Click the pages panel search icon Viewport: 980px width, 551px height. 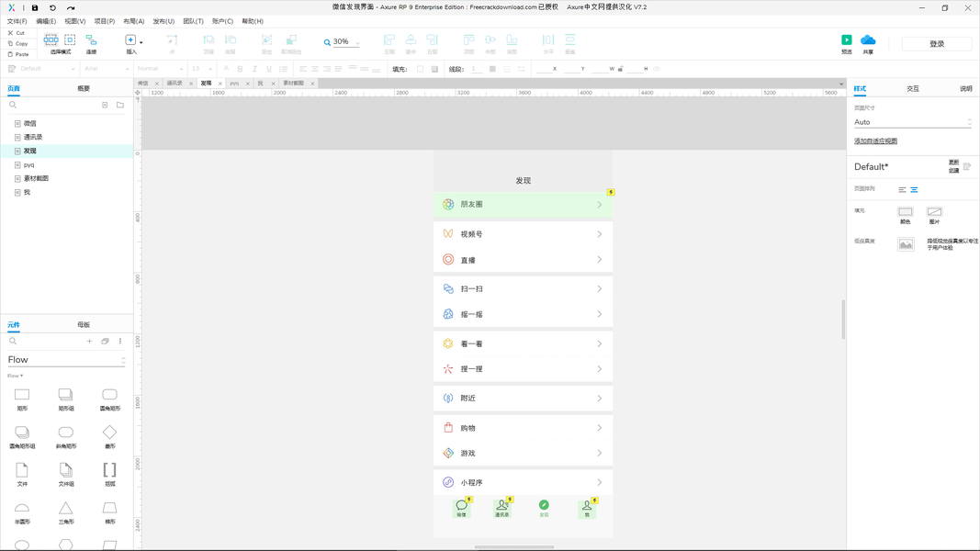pyautogui.click(x=13, y=105)
